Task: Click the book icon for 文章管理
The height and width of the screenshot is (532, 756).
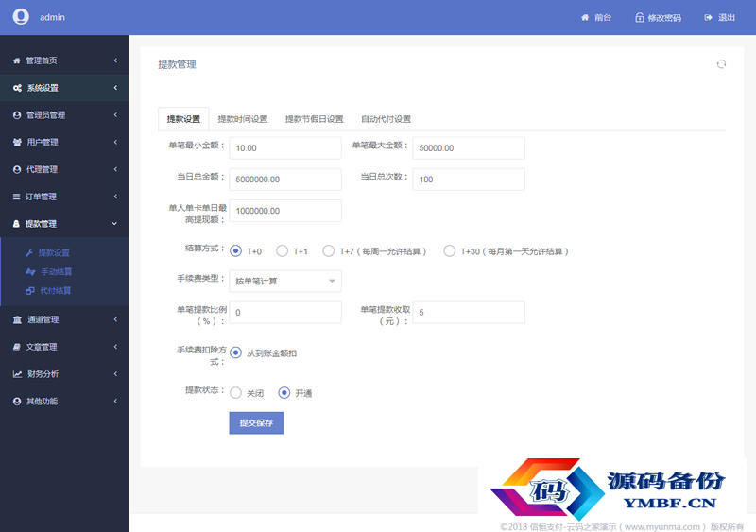Action: click(17, 347)
